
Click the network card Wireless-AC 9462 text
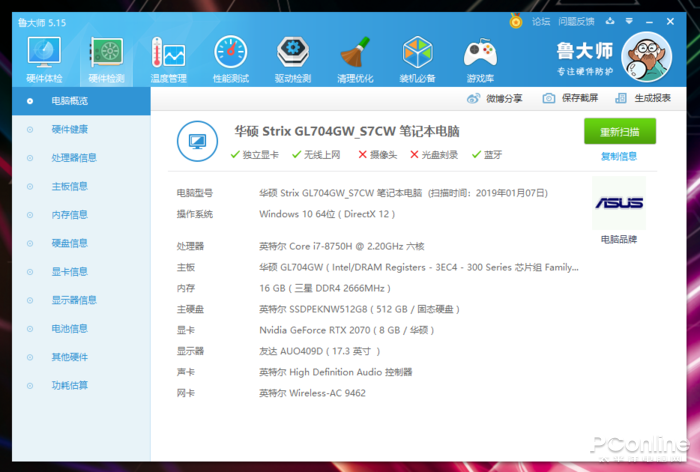coord(312,393)
